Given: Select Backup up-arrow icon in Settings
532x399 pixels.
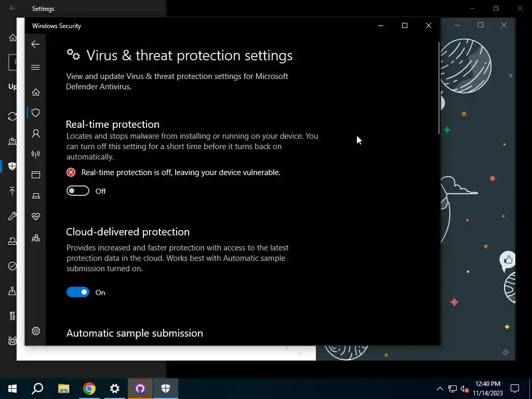Looking at the screenshot, I should coord(12,191).
